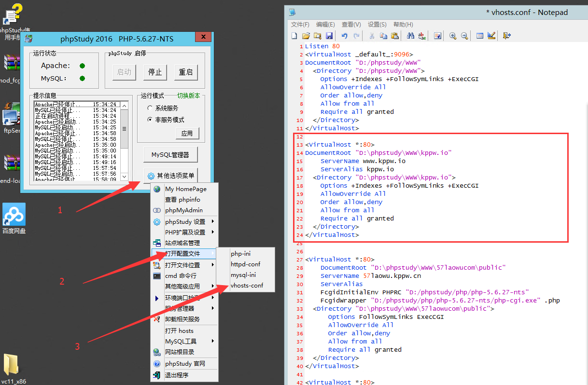Screen dimensions: 588x385
Task: Click the customize schemes ruler icon
Action: point(491,36)
